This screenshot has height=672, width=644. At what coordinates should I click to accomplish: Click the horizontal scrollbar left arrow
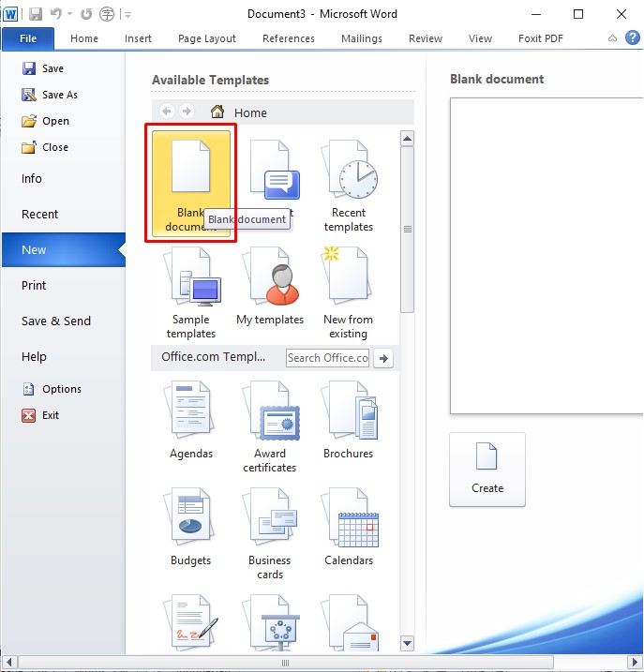tap(9, 662)
